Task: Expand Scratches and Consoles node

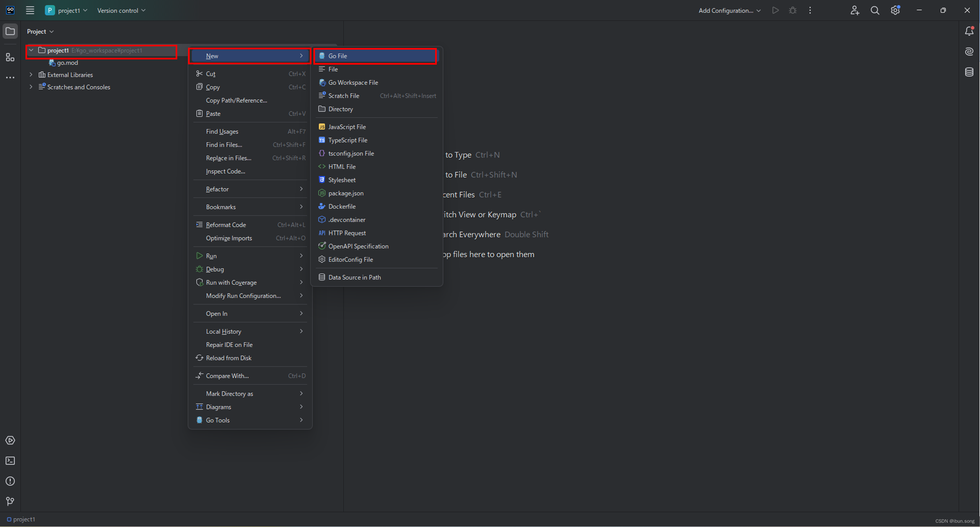Action: pyautogui.click(x=31, y=87)
